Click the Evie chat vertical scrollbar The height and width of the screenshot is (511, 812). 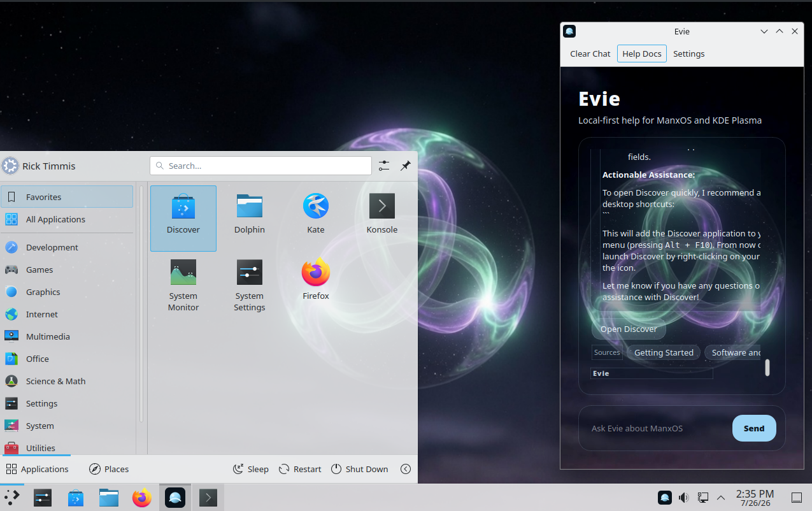(767, 368)
